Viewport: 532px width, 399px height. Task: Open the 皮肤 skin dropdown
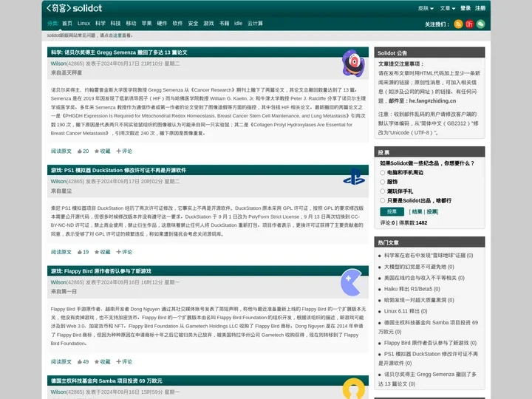426,8
